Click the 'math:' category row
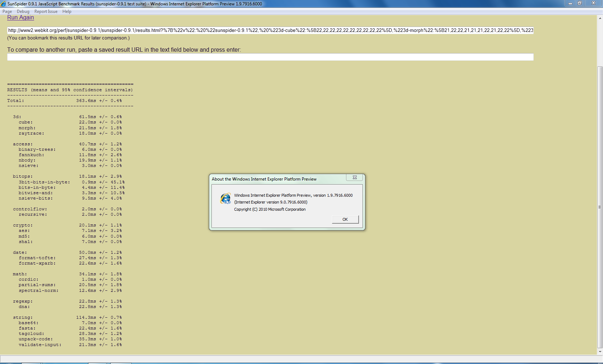The height and width of the screenshot is (364, 603). point(67,274)
